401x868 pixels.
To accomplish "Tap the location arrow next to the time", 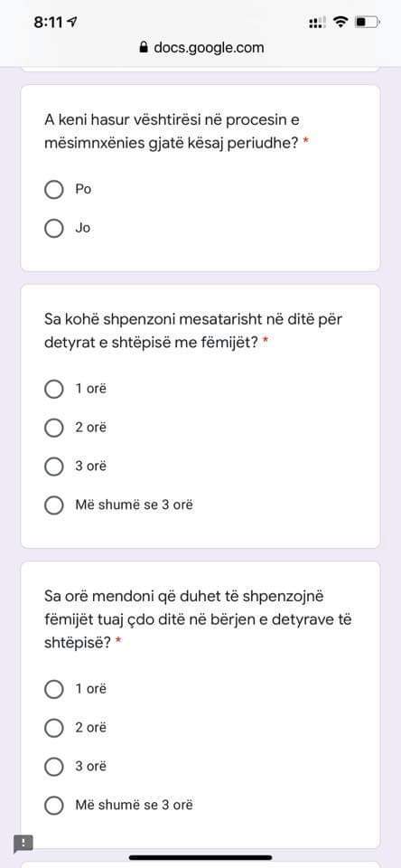I will pyautogui.click(x=72, y=22).
